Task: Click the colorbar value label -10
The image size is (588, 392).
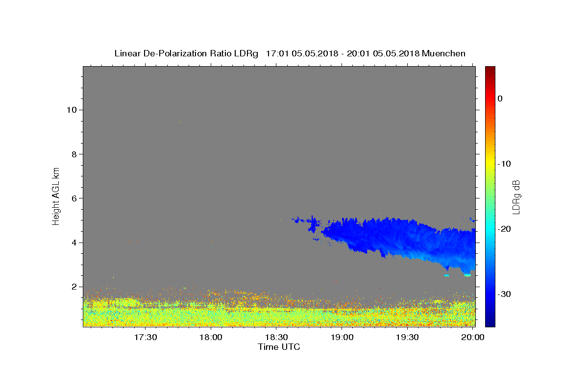Action: (x=505, y=164)
